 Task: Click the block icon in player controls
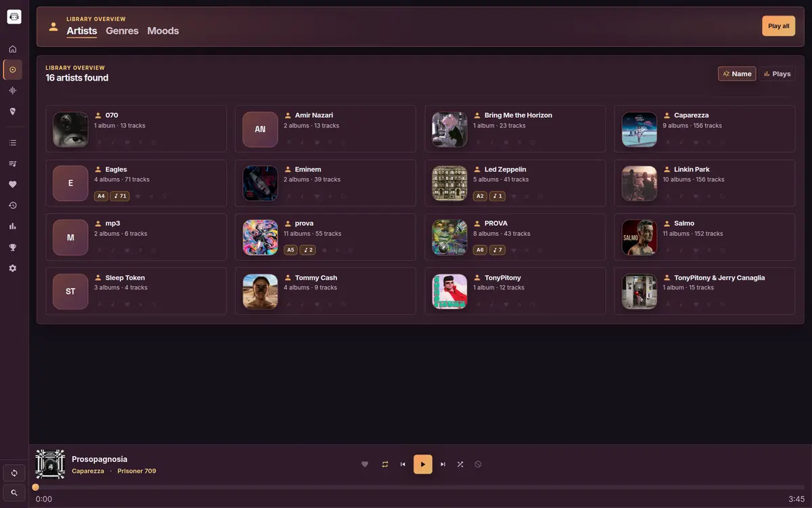tap(478, 464)
